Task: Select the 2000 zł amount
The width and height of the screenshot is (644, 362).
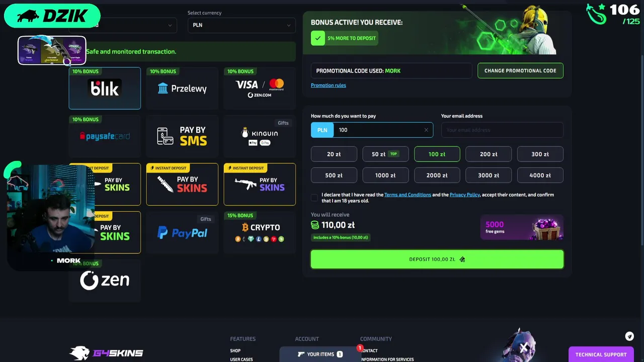Action: click(437, 175)
